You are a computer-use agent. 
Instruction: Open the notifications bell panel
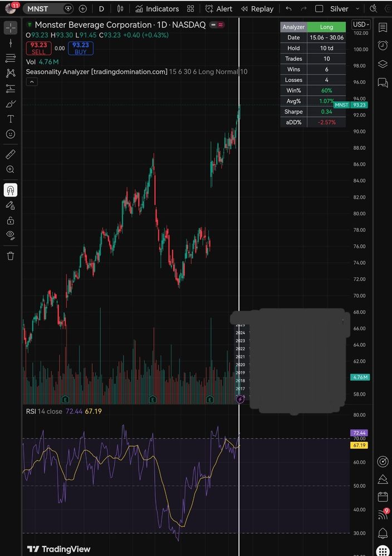pyautogui.click(x=383, y=533)
